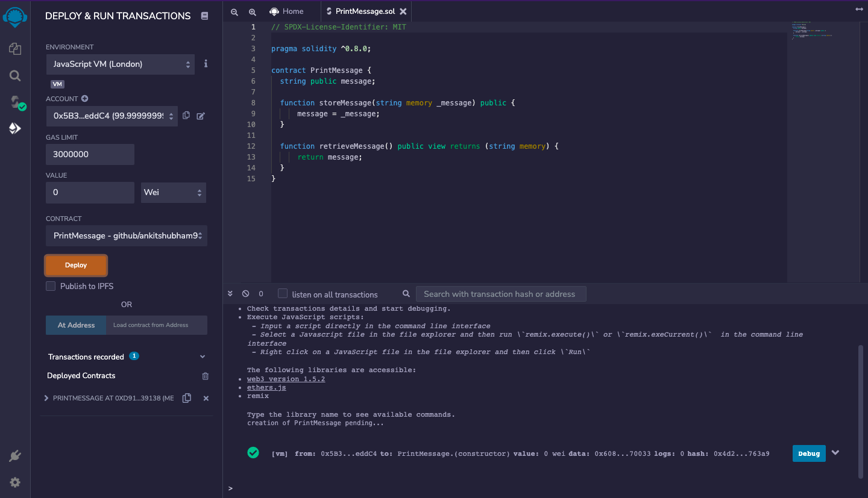Zoom out the editor font

tap(234, 11)
